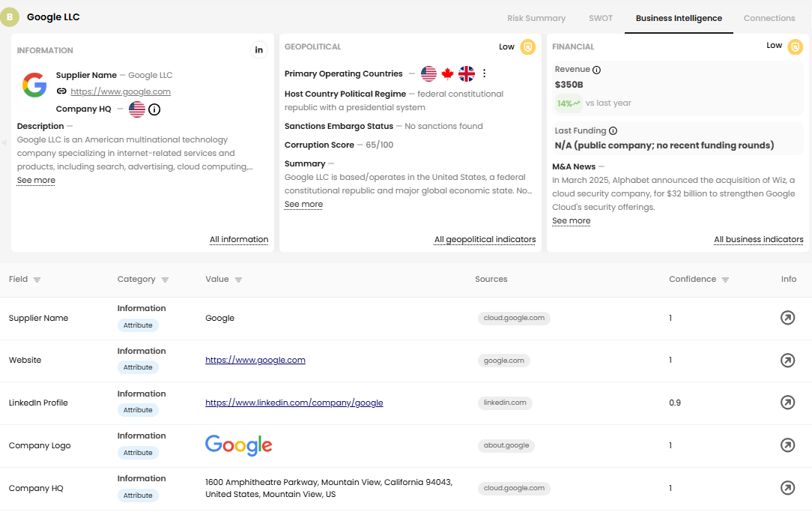
Task: Open the Field column filter
Action: click(x=37, y=280)
